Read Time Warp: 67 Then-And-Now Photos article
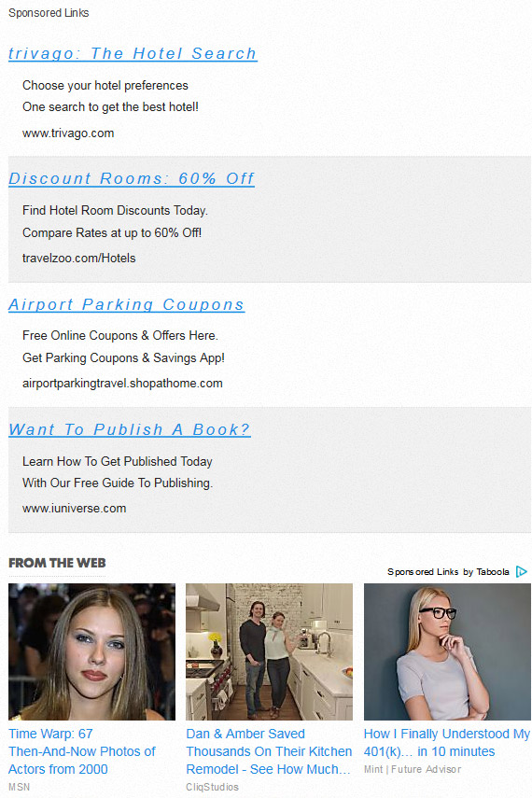This screenshot has width=532, height=798. click(x=82, y=751)
